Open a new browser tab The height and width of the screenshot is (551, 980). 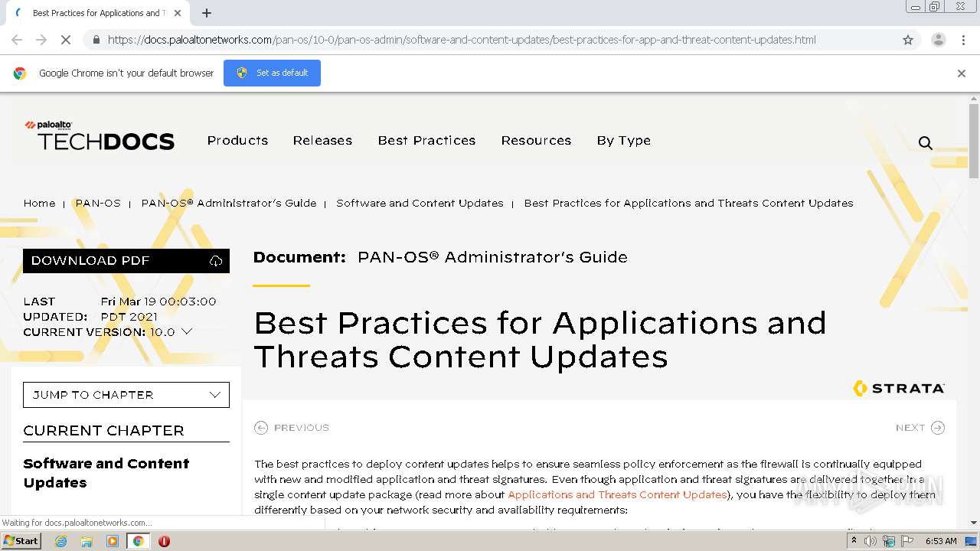coord(207,13)
